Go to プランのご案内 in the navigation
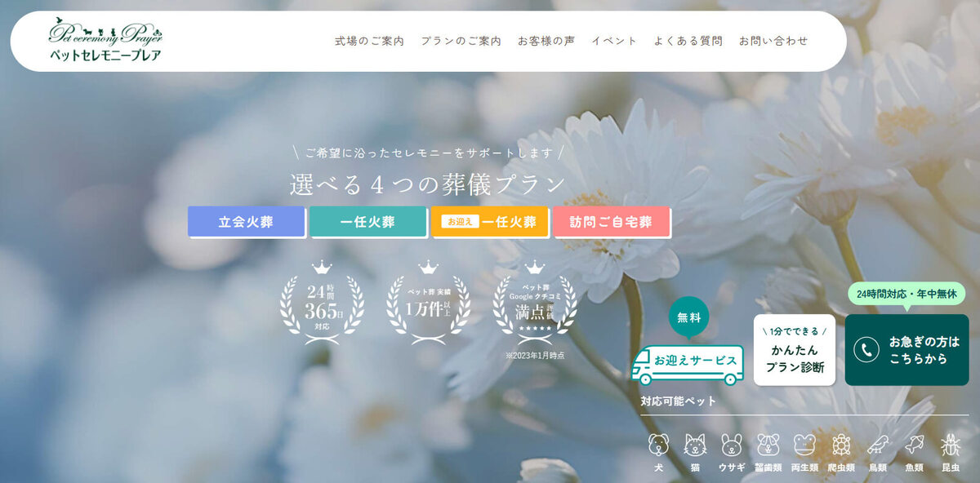Screen dimensions: 980x483 (x=461, y=41)
